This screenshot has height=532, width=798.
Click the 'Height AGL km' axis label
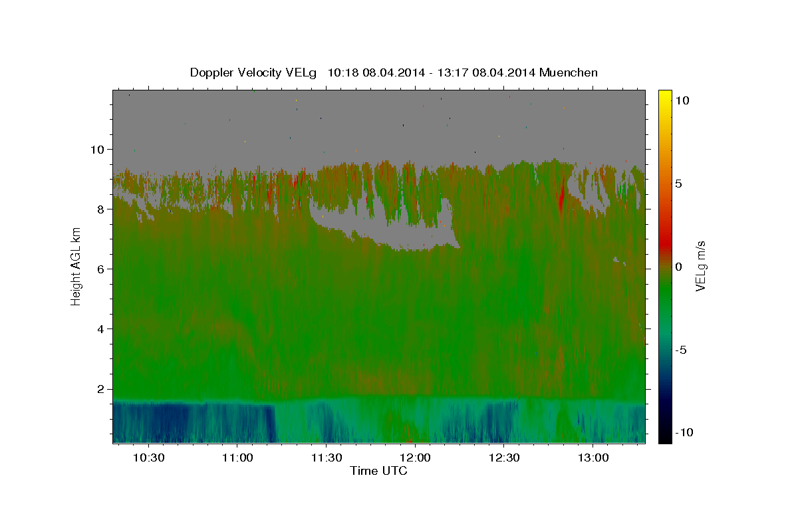tap(76, 265)
